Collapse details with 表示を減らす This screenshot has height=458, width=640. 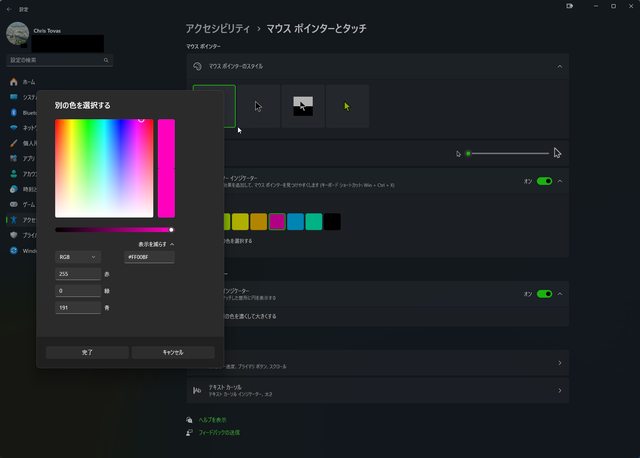click(156, 244)
